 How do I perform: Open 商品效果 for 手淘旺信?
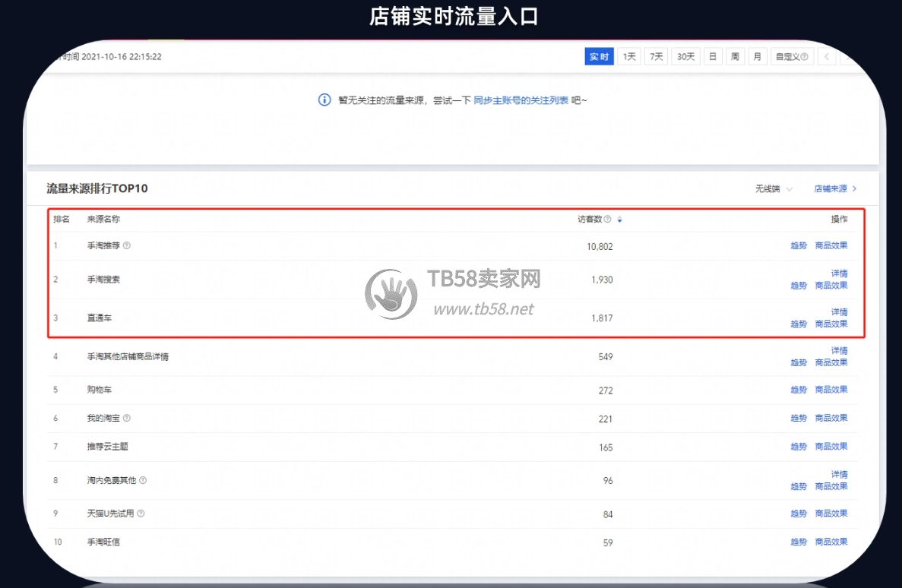tap(831, 542)
